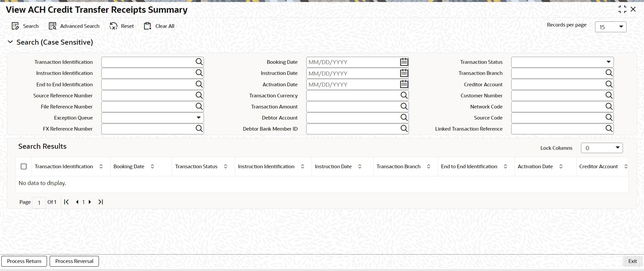Open lookup for Transaction Currency
Screen dimensions: 644x271
[404, 95]
